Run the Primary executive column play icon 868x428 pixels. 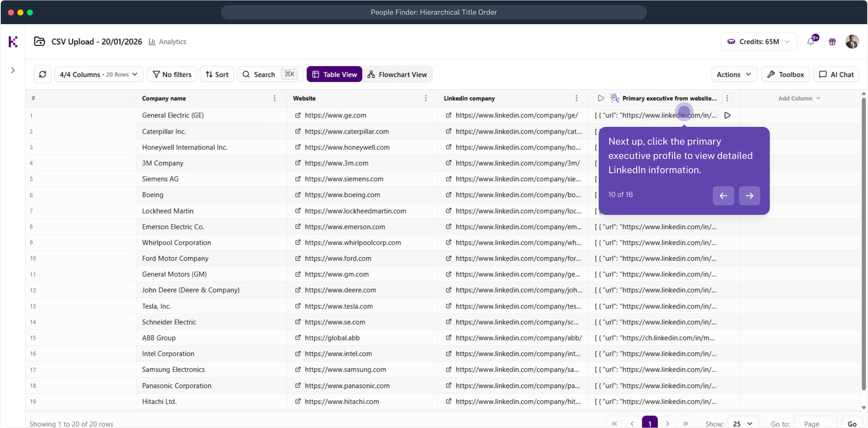601,98
